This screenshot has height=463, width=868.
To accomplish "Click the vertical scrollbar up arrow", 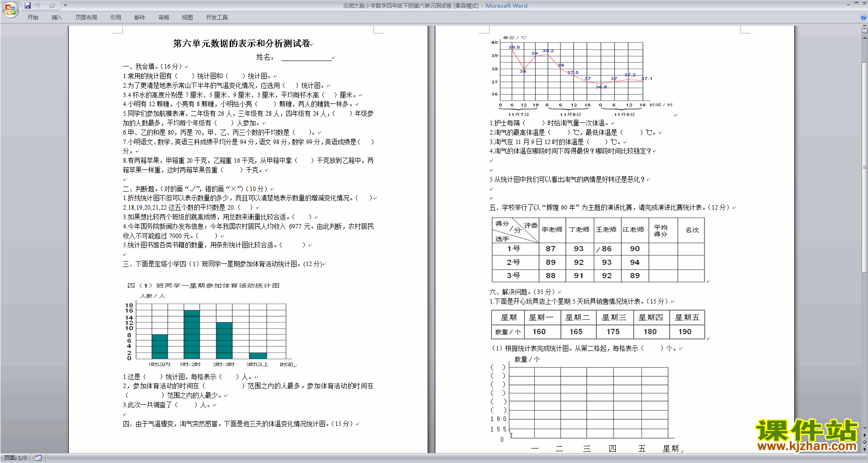I will (865, 38).
